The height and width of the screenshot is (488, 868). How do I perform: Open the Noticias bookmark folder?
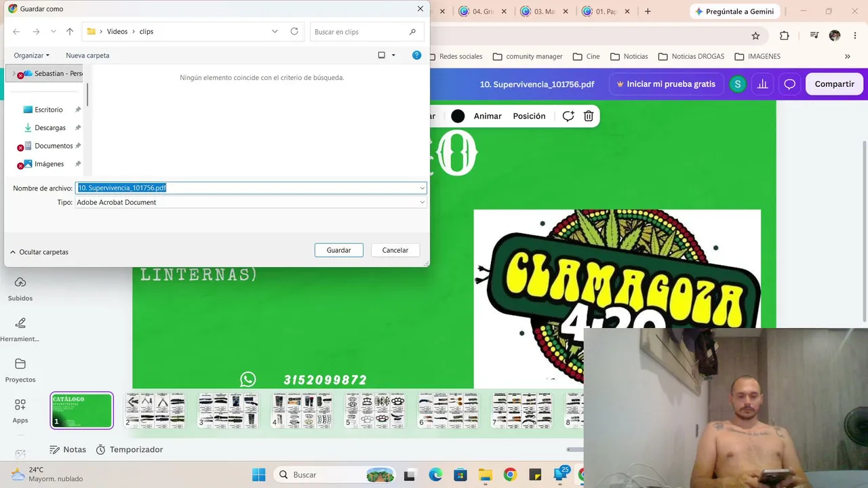[x=629, y=56]
